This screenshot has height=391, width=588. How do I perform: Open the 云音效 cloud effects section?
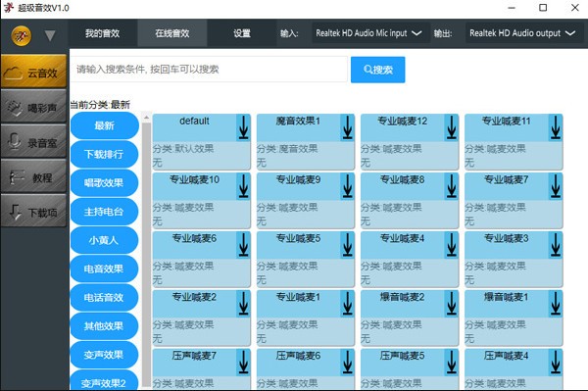33,72
